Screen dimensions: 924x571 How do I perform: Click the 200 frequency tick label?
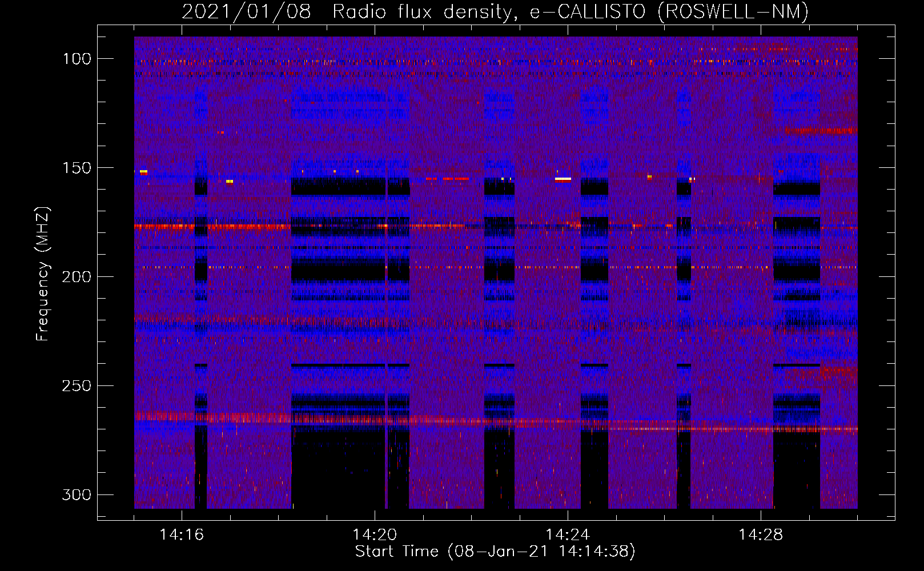77,277
